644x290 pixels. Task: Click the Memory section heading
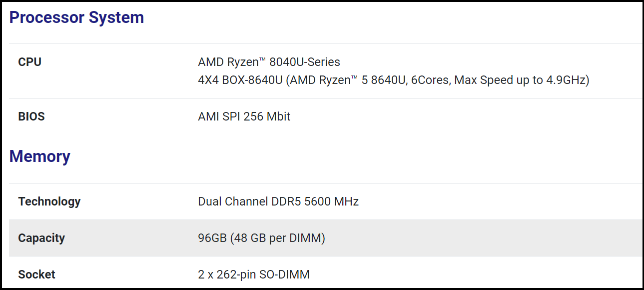click(x=39, y=156)
